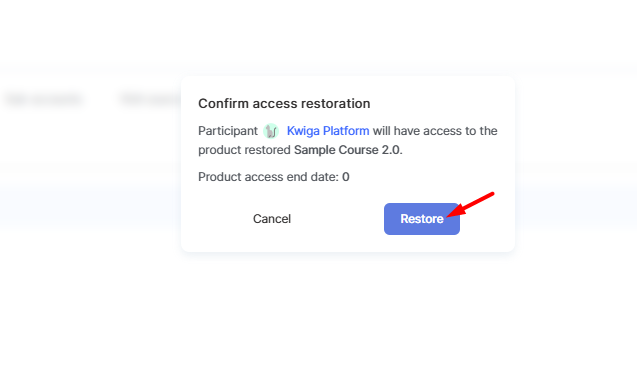Image resolution: width=637 pixels, height=376 pixels.
Task: Click the blue Restore button
Action: click(422, 219)
